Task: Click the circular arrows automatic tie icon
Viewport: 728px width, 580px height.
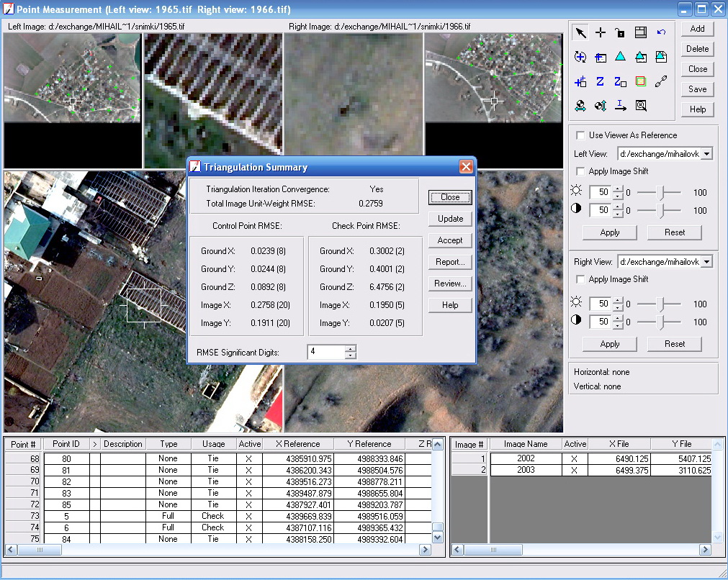Action: click(580, 58)
